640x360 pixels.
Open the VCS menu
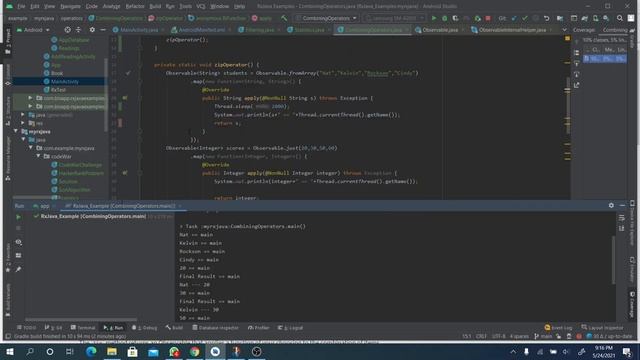pyautogui.click(x=201, y=6)
